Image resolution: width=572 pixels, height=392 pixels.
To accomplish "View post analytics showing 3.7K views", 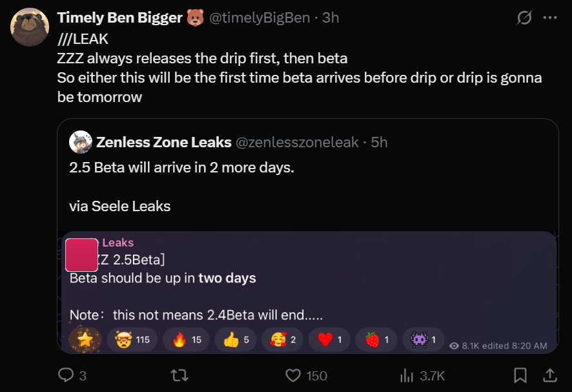I will click(407, 375).
